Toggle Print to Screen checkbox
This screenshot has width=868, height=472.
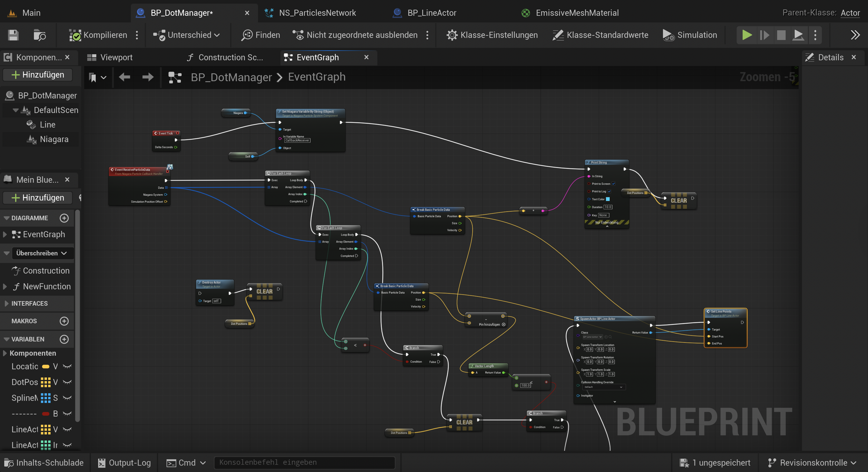pyautogui.click(x=614, y=184)
